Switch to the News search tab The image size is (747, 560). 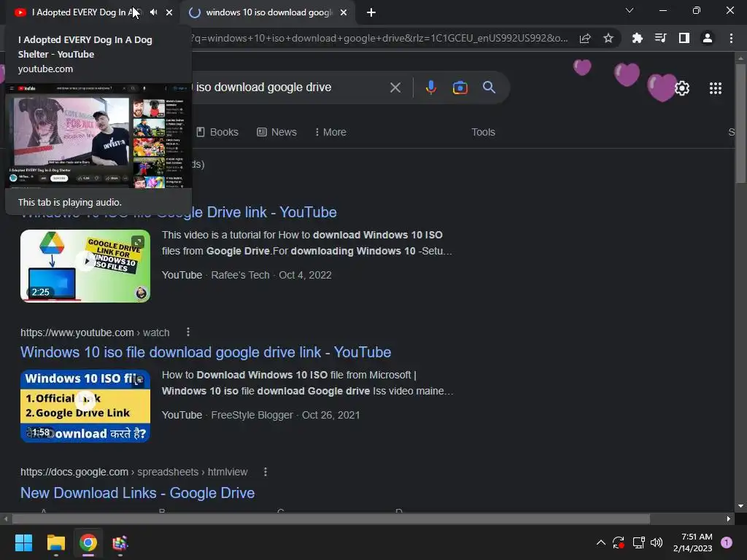276,132
